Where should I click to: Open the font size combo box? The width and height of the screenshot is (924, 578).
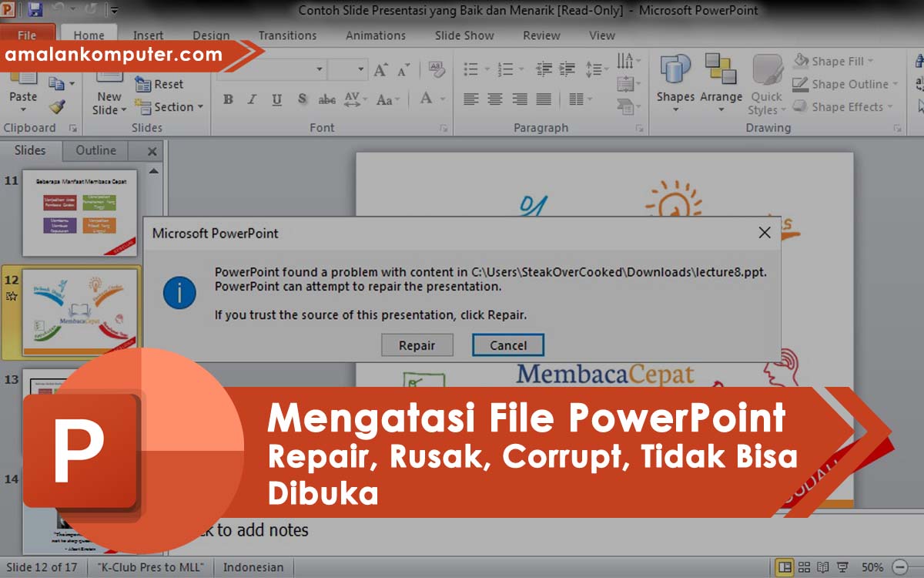tap(347, 70)
